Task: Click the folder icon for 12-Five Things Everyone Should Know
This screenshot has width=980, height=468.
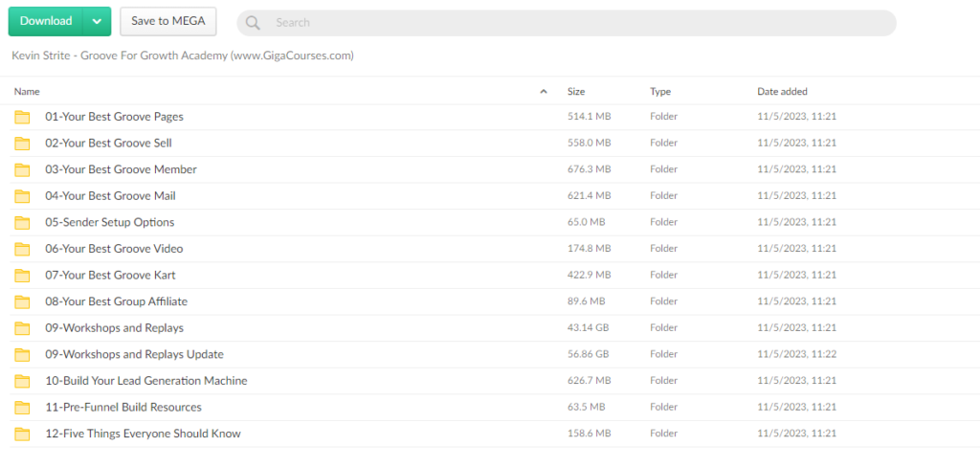Action: (22, 434)
